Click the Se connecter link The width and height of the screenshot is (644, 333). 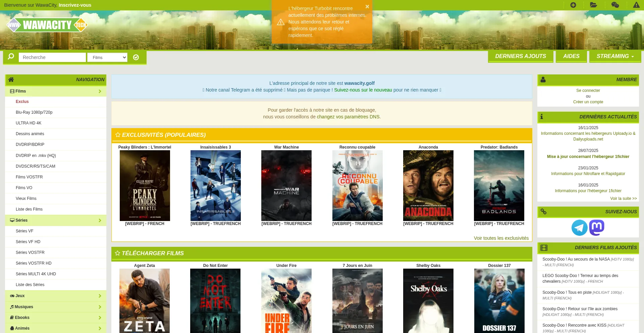pos(588,91)
